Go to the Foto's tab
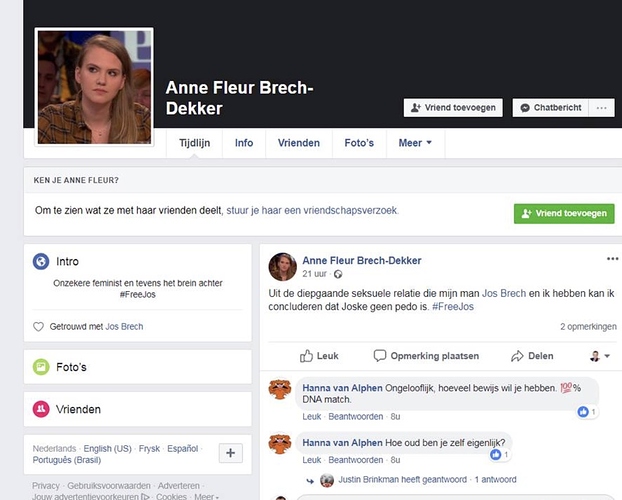 point(359,143)
